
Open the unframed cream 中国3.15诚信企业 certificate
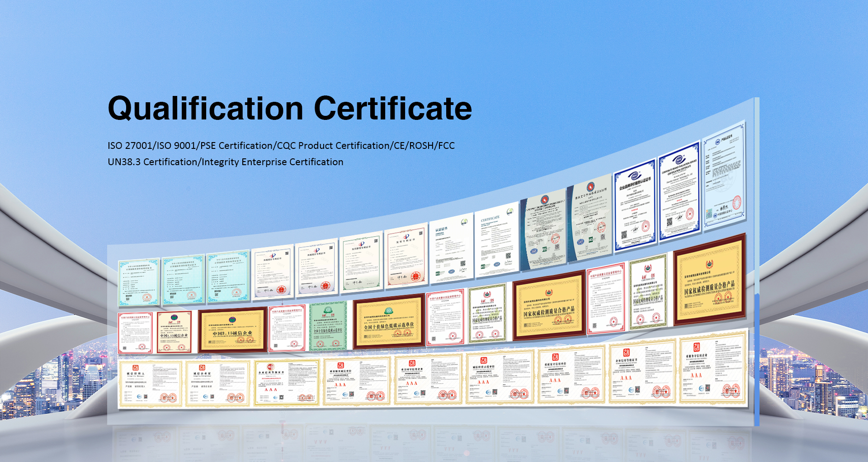click(x=174, y=332)
